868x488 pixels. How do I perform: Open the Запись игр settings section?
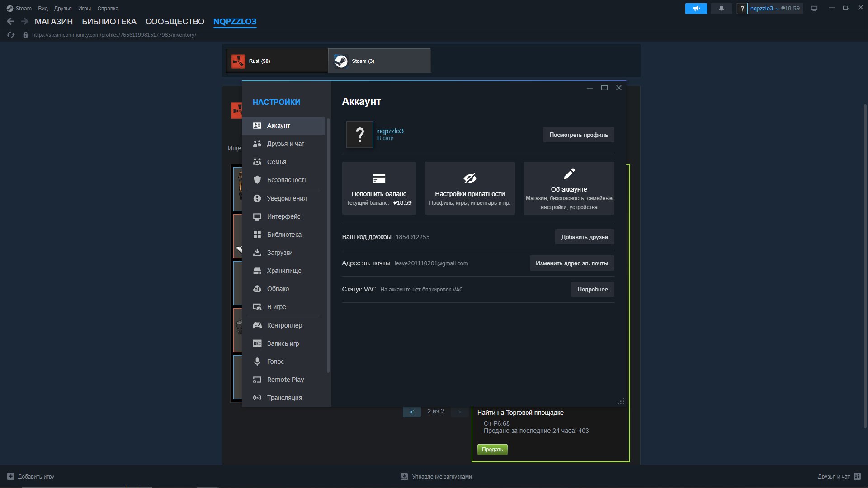point(283,343)
